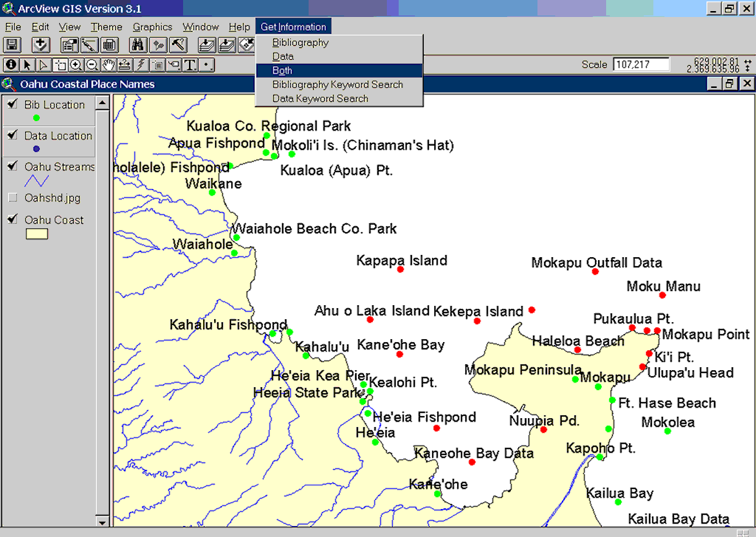Uncheck the Oahu Coast theme
The width and height of the screenshot is (756, 537).
coord(13,219)
